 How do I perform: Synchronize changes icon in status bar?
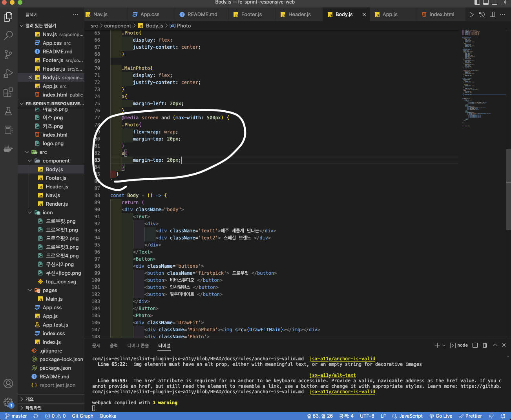click(36, 416)
